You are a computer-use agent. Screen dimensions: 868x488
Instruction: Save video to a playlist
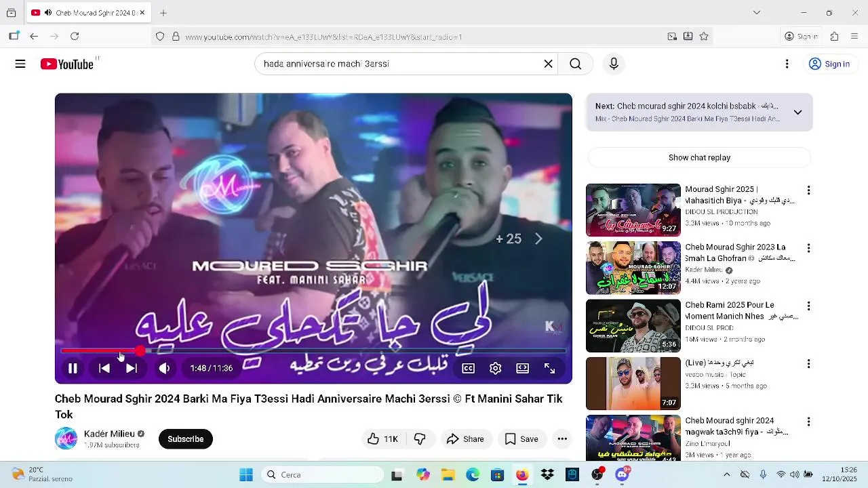coord(521,439)
